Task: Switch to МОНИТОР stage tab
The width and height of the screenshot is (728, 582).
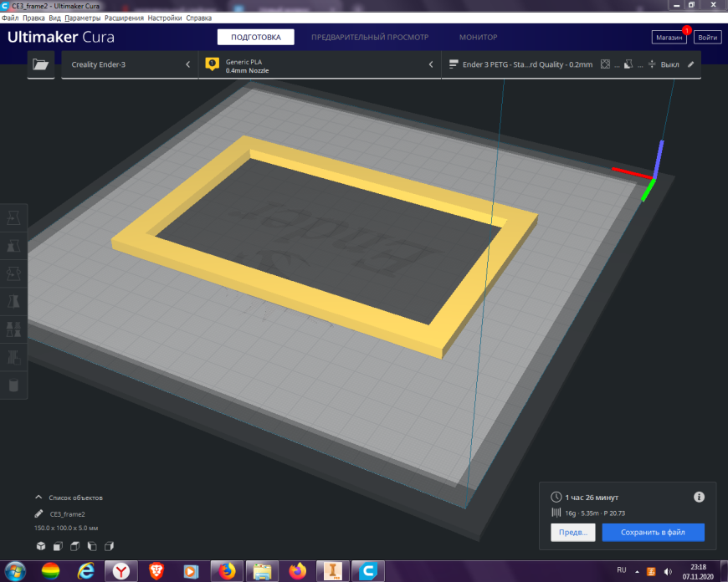Action: 478,37
